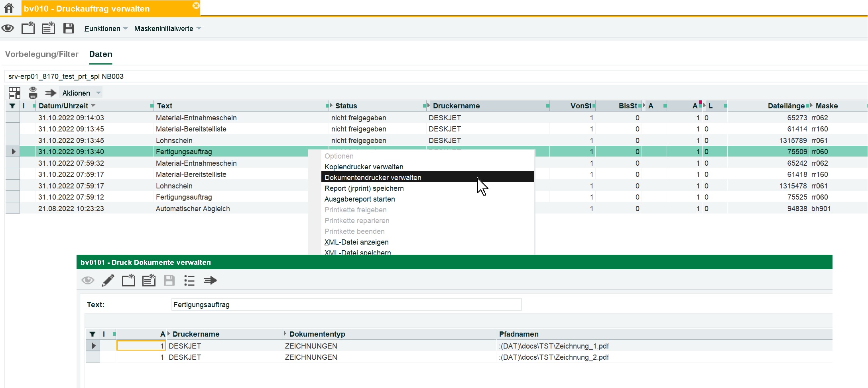Sort by the Datum/Uhrzeit column header
Viewport: 868px width, 388px height.
[63, 106]
